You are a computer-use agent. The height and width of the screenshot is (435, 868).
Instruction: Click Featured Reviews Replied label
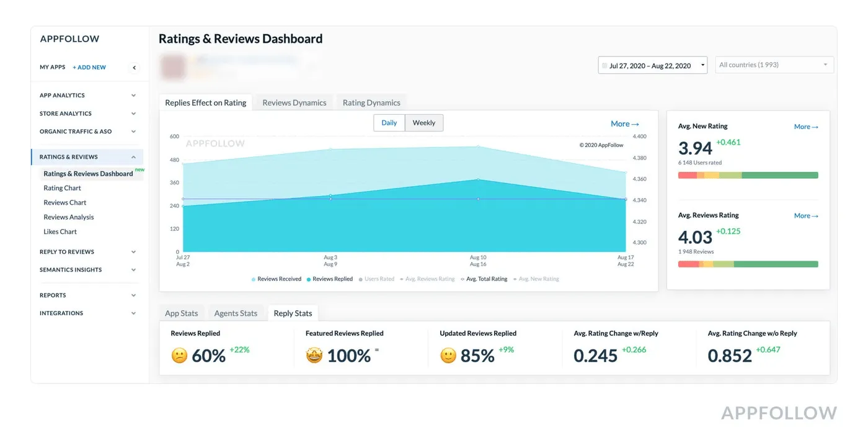pyautogui.click(x=345, y=333)
